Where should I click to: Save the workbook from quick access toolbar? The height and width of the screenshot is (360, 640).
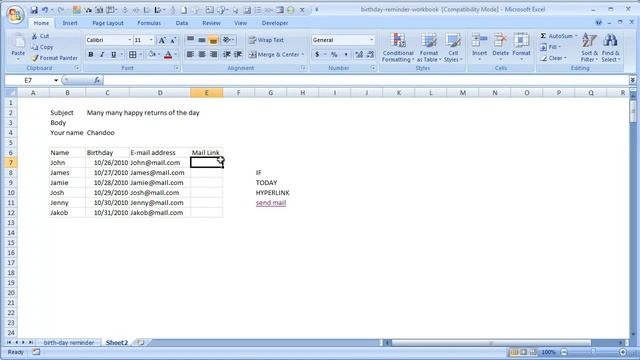point(34,10)
